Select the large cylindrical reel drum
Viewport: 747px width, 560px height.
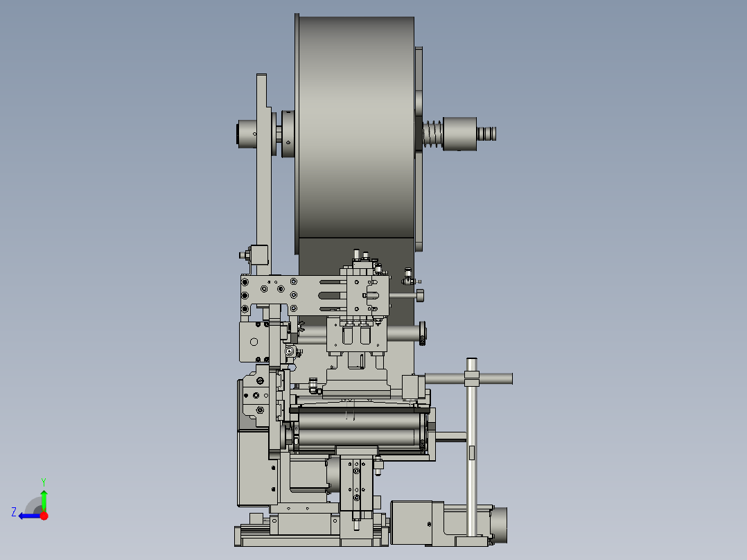click(356, 127)
